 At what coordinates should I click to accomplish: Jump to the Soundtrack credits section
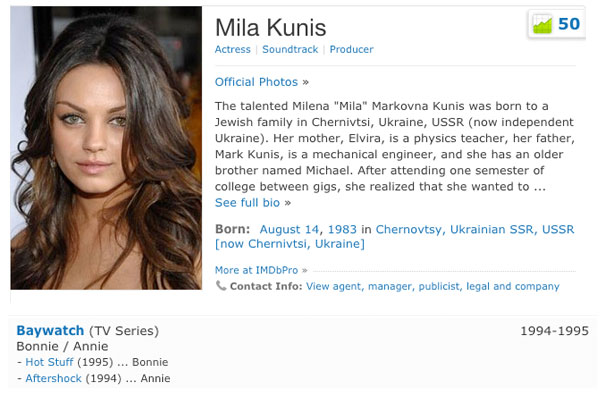point(290,49)
